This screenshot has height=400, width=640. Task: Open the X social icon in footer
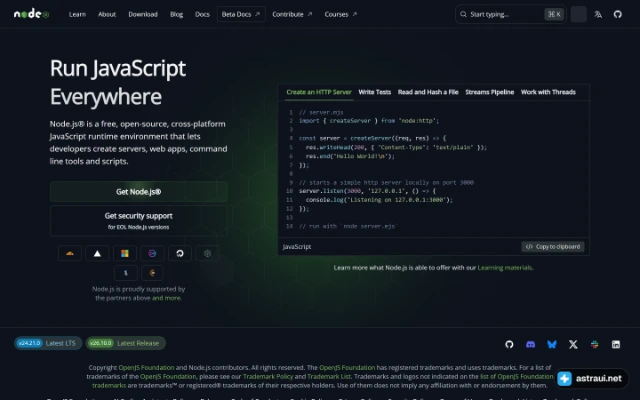pyautogui.click(x=573, y=344)
